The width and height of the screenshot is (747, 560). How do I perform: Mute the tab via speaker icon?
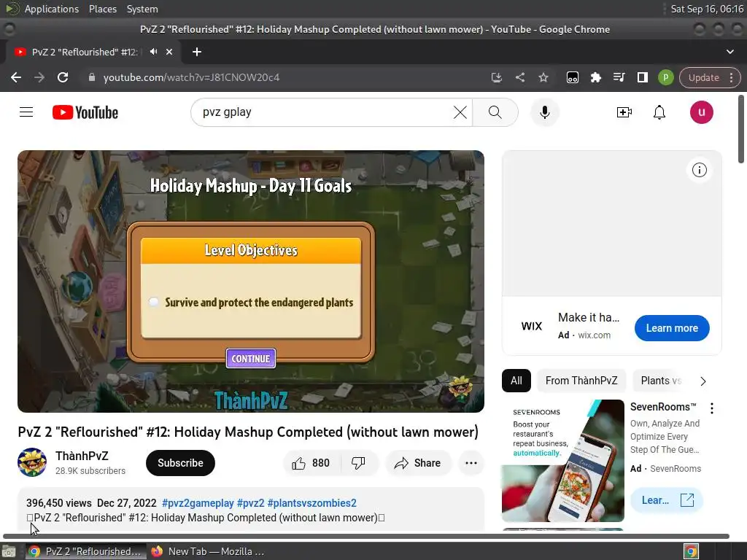pos(153,52)
